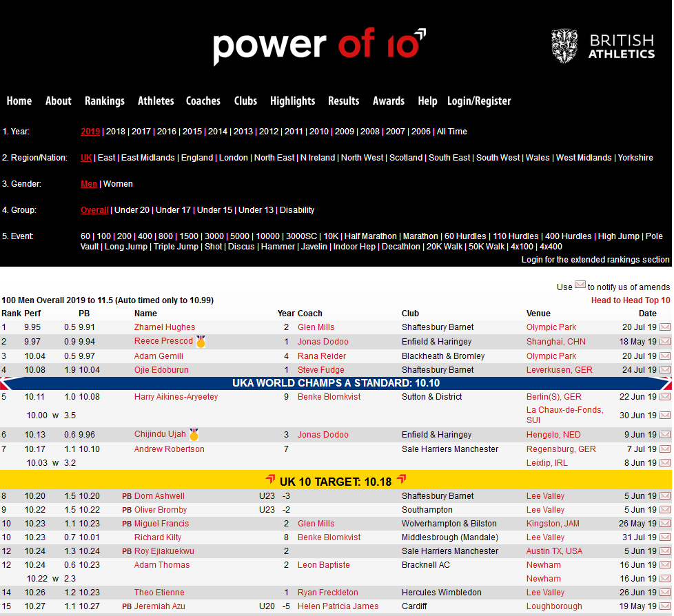Go to the Athletes menu
674x616 pixels.
pos(156,101)
